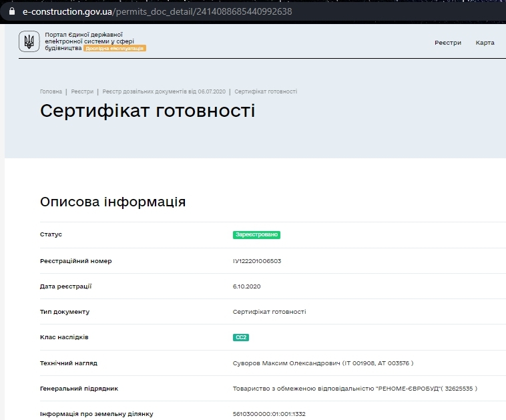Select the Суворов Максим Олександрович supervisor value
The width and height of the screenshot is (506, 420).
[x=323, y=363]
